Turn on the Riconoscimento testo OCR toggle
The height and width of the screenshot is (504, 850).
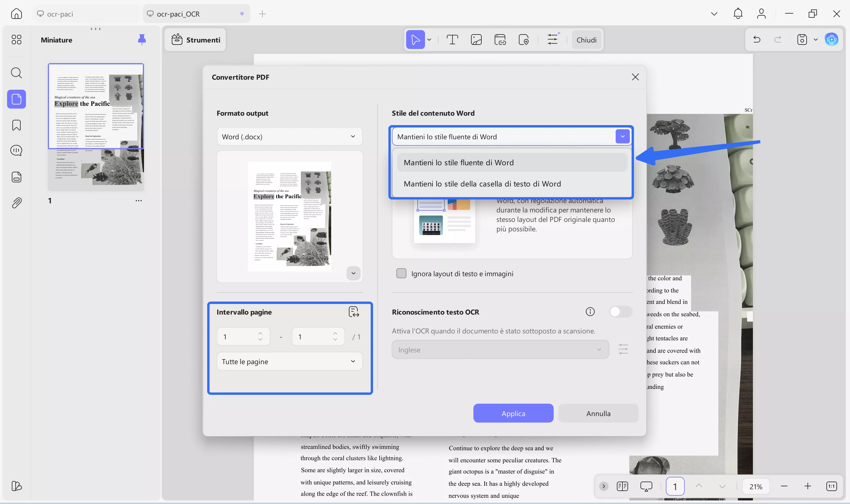(621, 311)
